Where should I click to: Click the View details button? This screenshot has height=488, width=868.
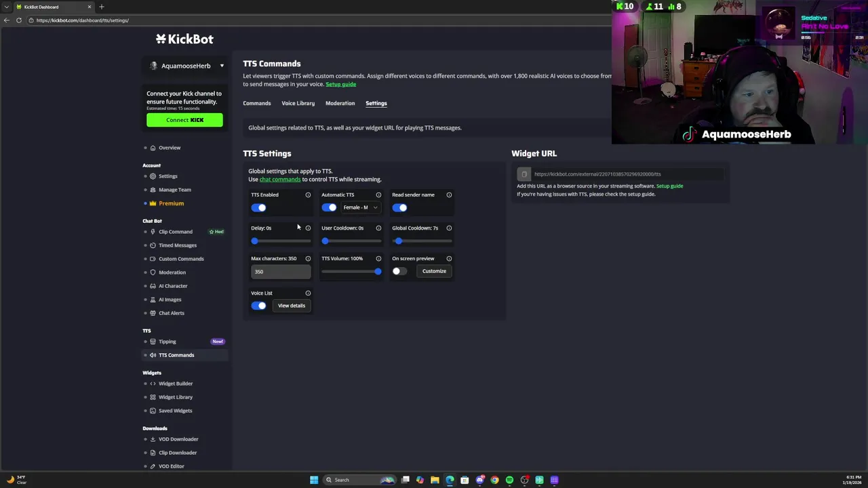coord(292,306)
